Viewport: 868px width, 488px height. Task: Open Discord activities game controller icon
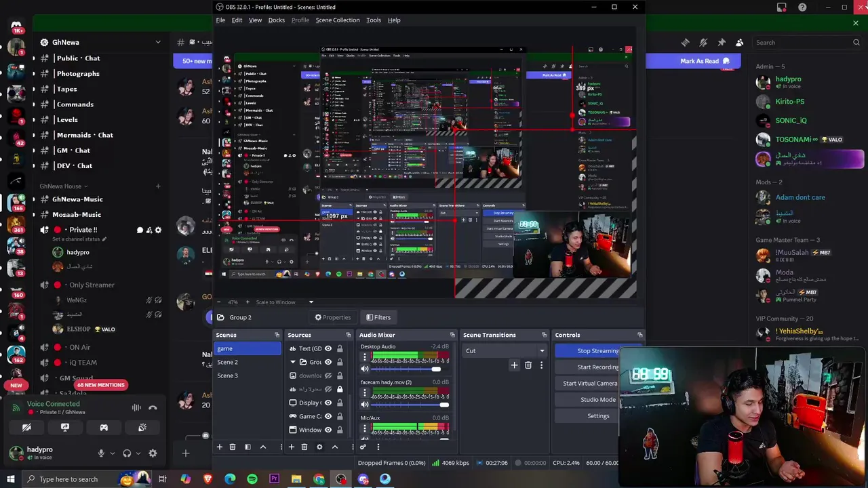coord(104,428)
